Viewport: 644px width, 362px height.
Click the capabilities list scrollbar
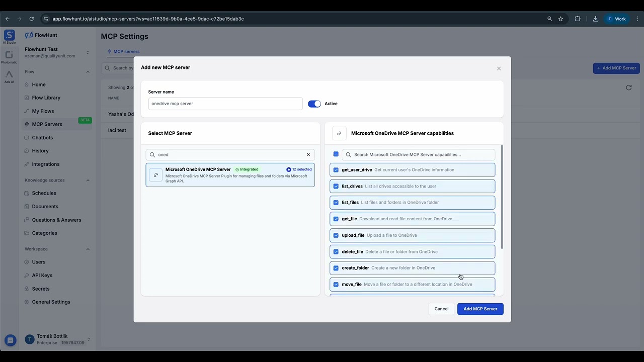(502, 197)
